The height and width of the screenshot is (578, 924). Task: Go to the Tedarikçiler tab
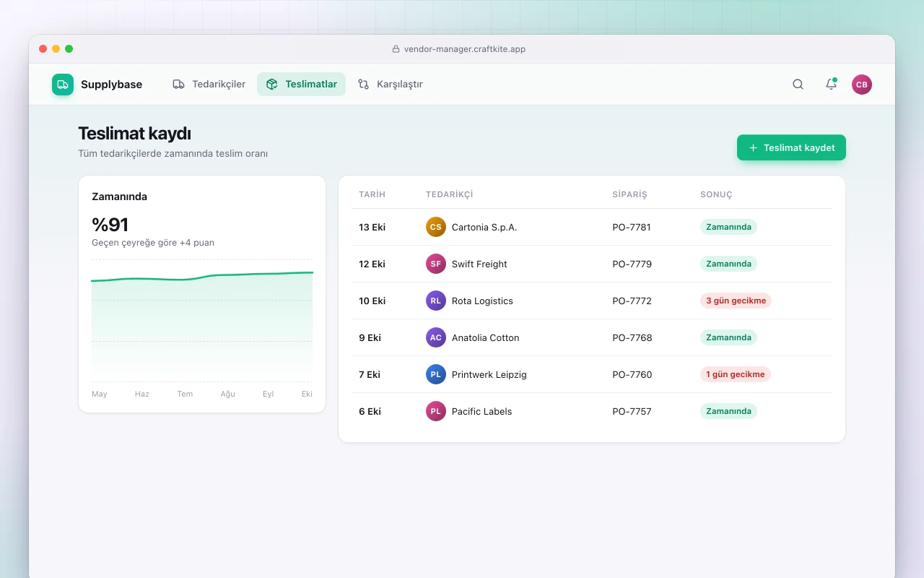tap(209, 85)
